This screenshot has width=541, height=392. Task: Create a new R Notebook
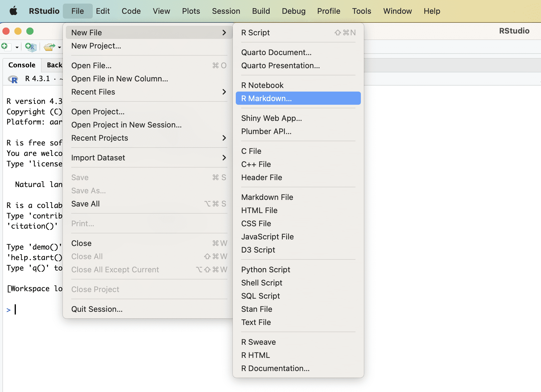pyautogui.click(x=298, y=85)
